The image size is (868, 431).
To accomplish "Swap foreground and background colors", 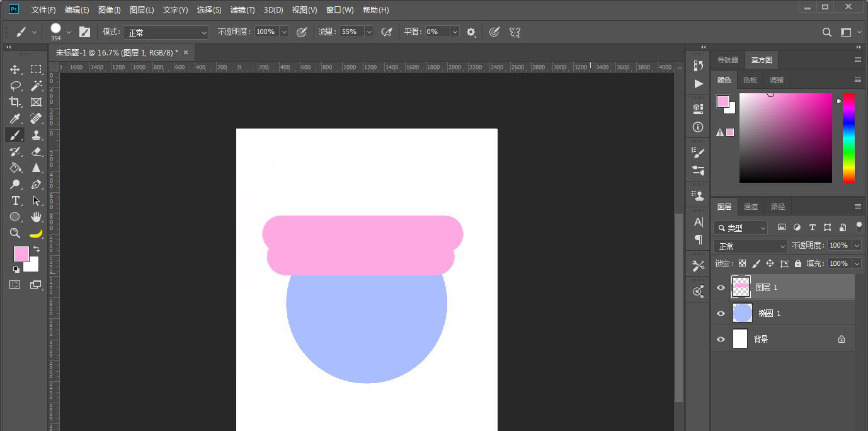I will (37, 249).
